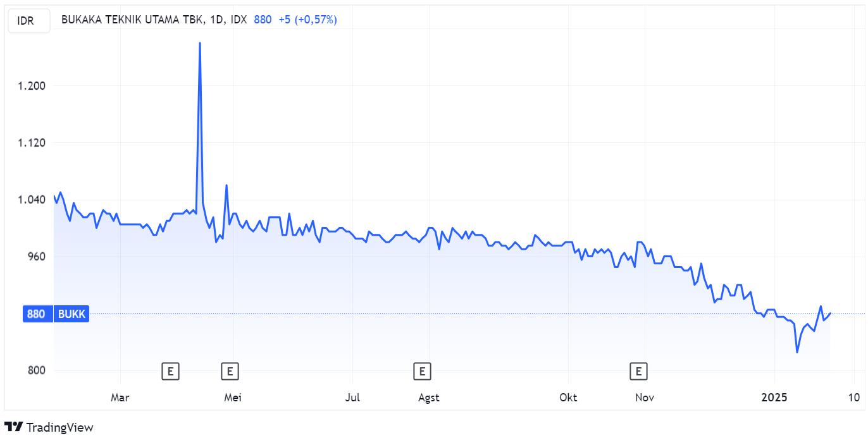
Task: Click the 2025 date axis label
Action: pyautogui.click(x=774, y=398)
